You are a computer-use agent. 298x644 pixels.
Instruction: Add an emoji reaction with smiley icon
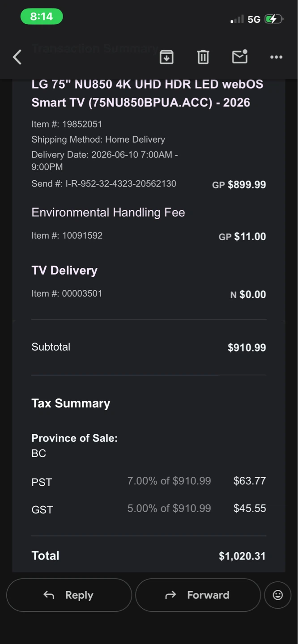(278, 595)
